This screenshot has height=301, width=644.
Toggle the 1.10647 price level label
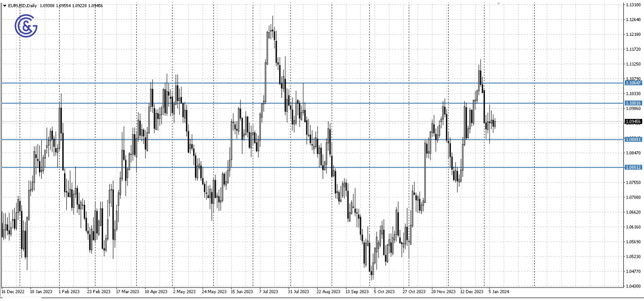coord(633,83)
